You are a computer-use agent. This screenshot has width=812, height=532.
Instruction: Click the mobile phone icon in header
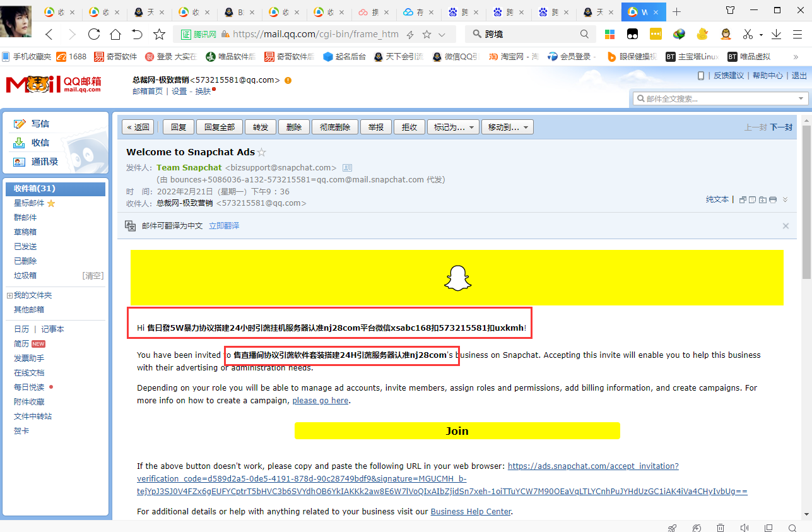coord(701,75)
